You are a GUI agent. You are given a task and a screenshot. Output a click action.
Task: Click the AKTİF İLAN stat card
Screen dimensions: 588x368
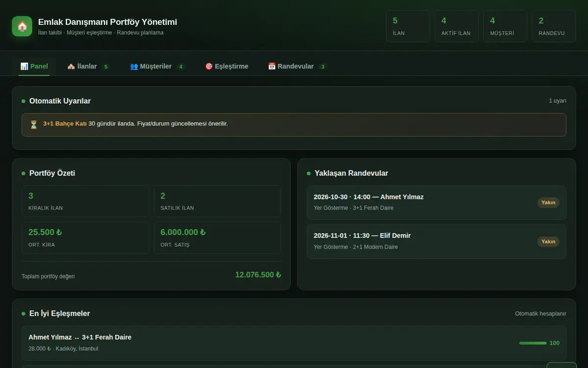(456, 26)
